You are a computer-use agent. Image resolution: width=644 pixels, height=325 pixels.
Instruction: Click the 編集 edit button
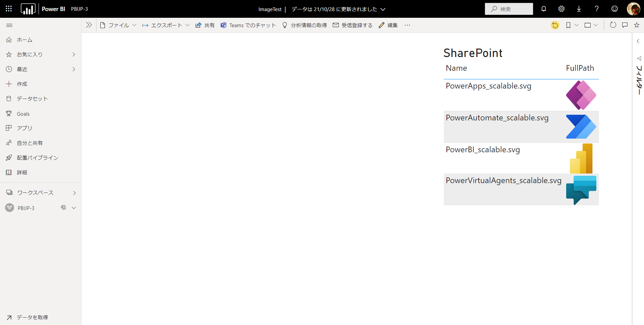(388, 25)
